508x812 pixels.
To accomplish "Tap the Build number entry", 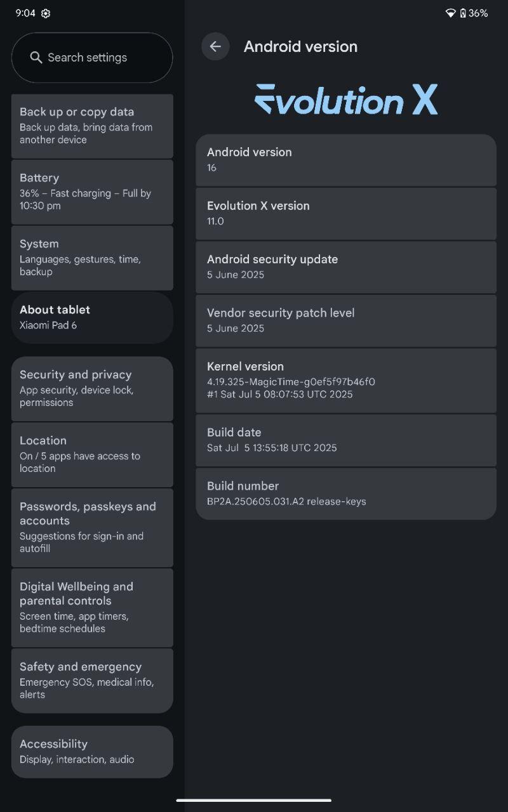I will click(346, 494).
